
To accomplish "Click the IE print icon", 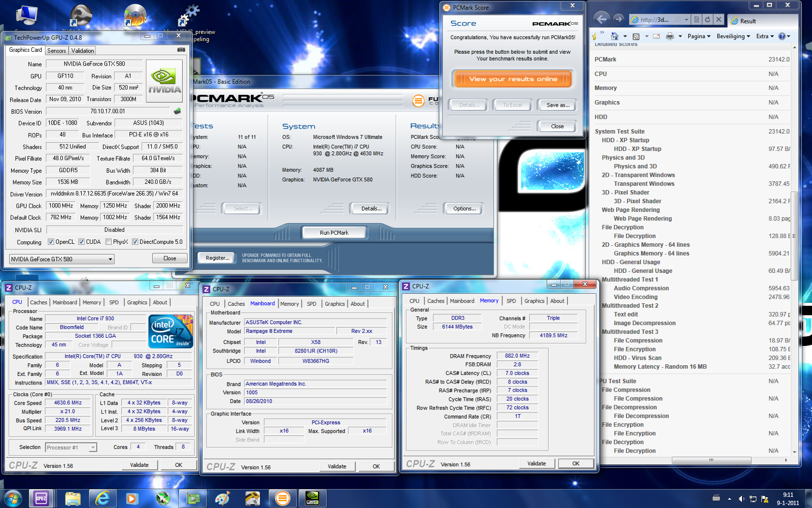I will point(670,36).
